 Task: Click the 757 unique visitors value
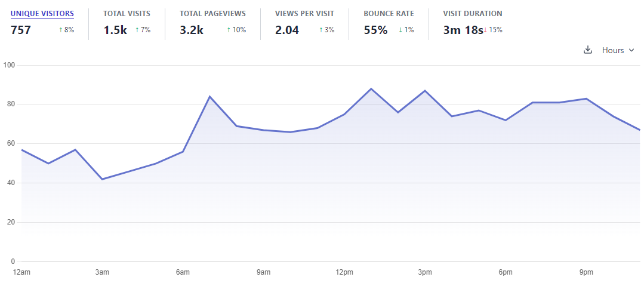coord(21,30)
